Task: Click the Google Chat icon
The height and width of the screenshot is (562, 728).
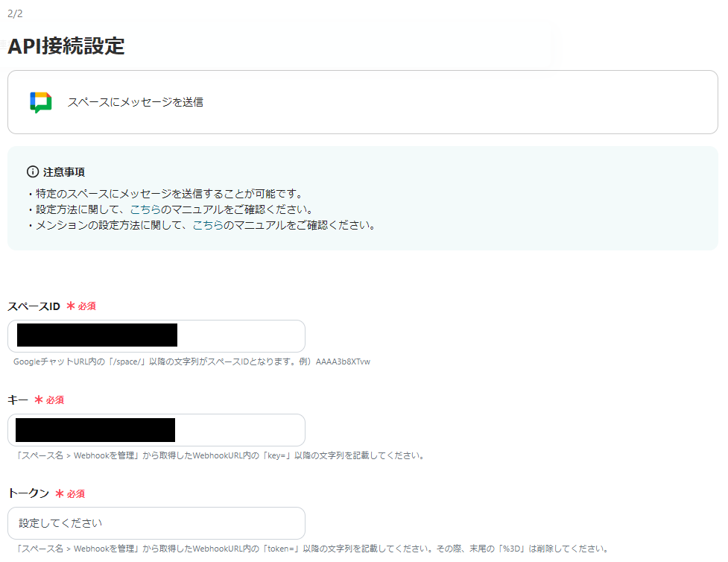Action: [x=39, y=101]
